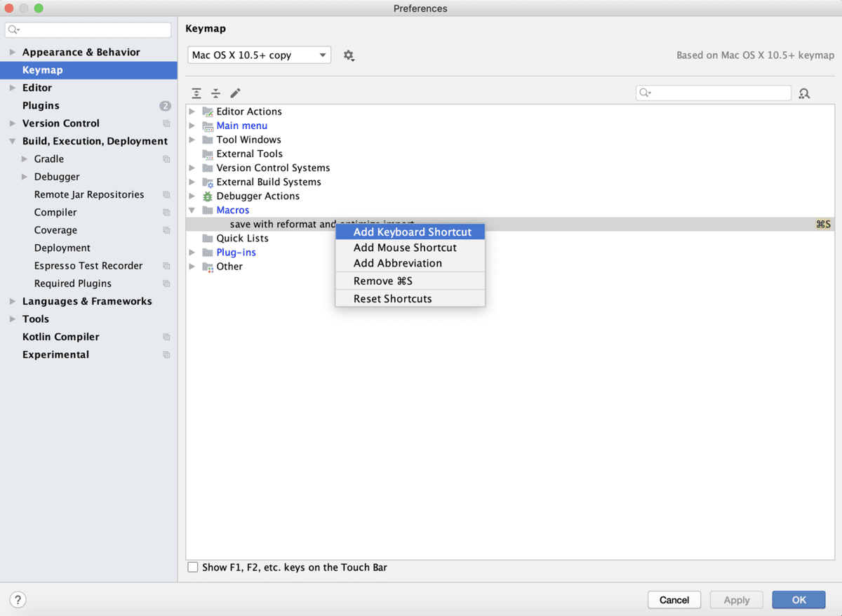Click project-level icon beside Coverage
Screen dimensions: 842x616
[x=166, y=230]
